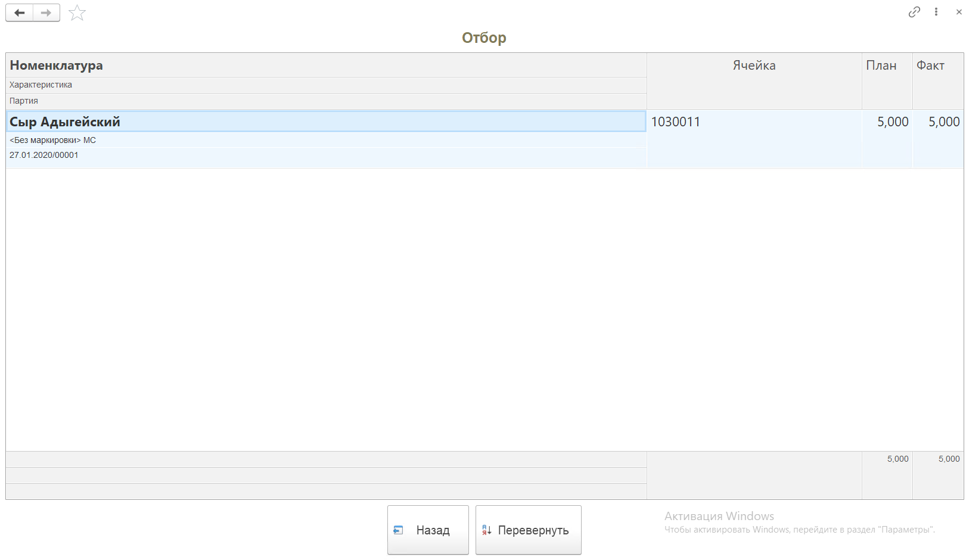Open the three-dot more options menu

(936, 12)
